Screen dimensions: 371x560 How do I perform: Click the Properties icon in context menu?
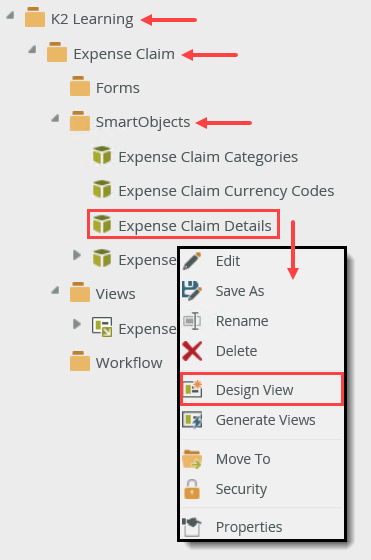point(192,527)
